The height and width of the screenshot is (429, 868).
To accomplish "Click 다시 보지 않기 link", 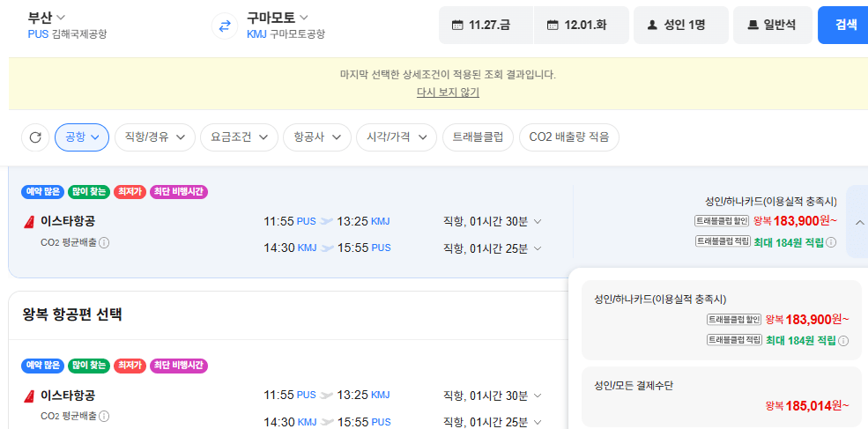I will (x=448, y=92).
